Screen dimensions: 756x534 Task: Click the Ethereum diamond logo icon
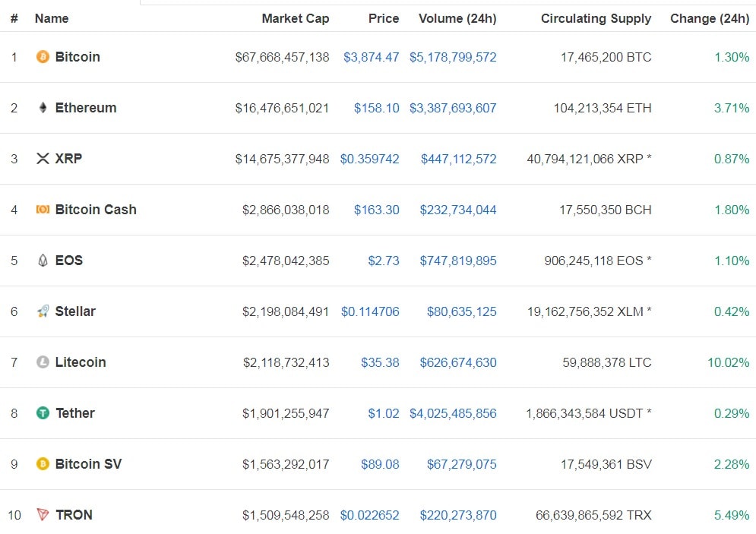point(43,108)
